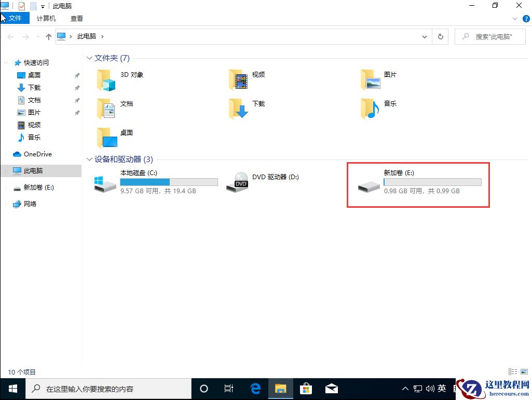Switch to the 查看 (View) ribbon tab
Image resolution: width=532 pixels, height=400 pixels.
point(76,18)
